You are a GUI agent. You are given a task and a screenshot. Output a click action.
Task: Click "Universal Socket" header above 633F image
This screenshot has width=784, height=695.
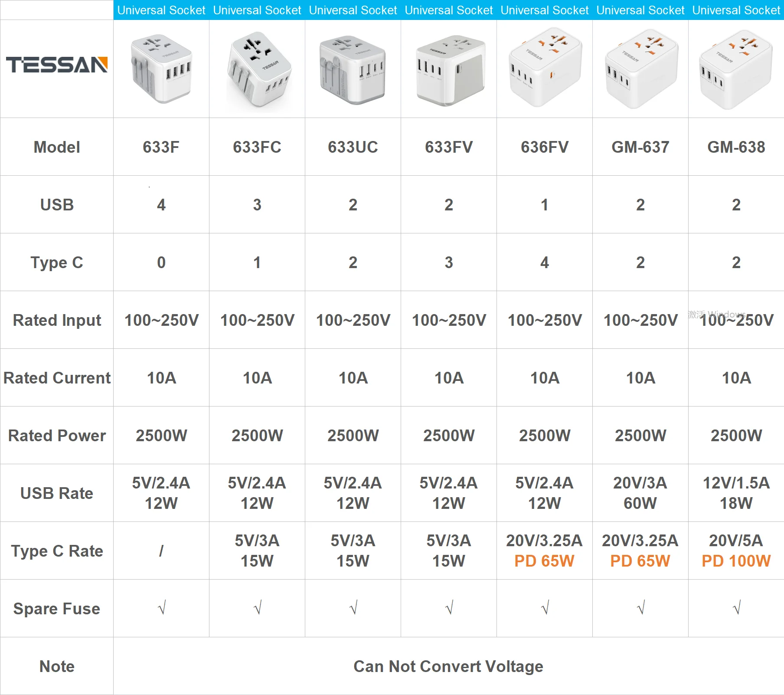click(x=161, y=10)
